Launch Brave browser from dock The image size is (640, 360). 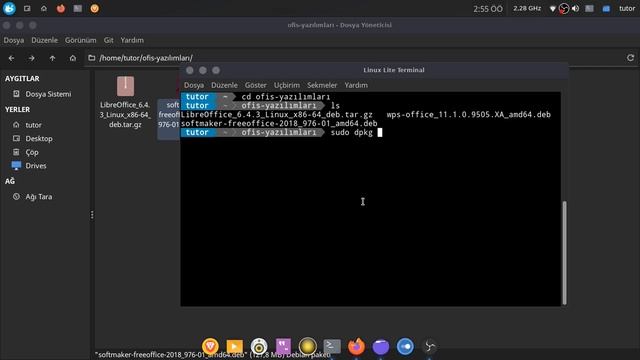210,347
